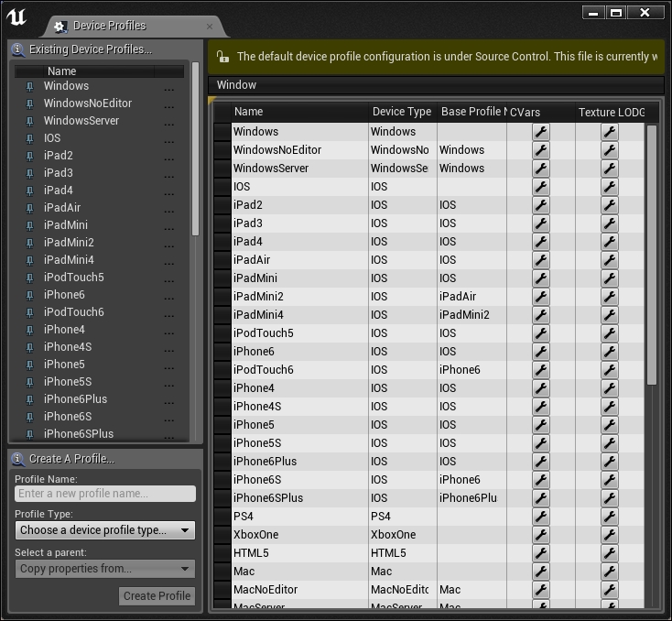
Task: Click the Create A Profile info icon
Action: point(18,459)
